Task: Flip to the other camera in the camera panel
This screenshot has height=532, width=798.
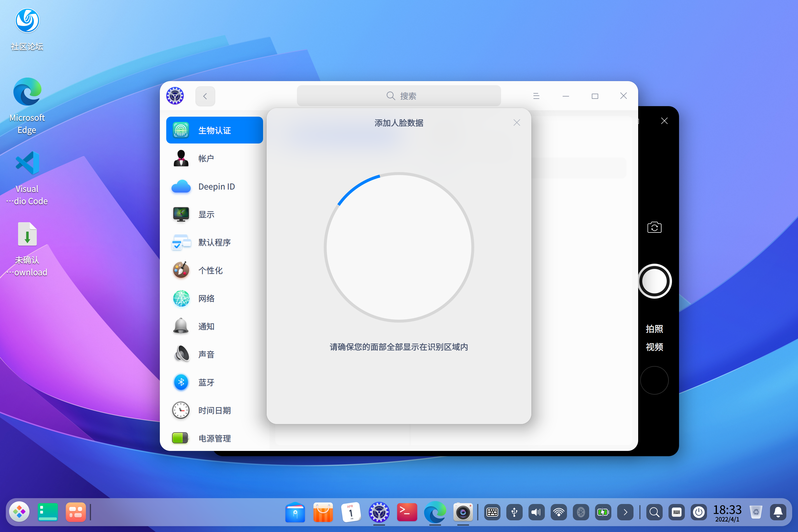Action: coord(654,227)
